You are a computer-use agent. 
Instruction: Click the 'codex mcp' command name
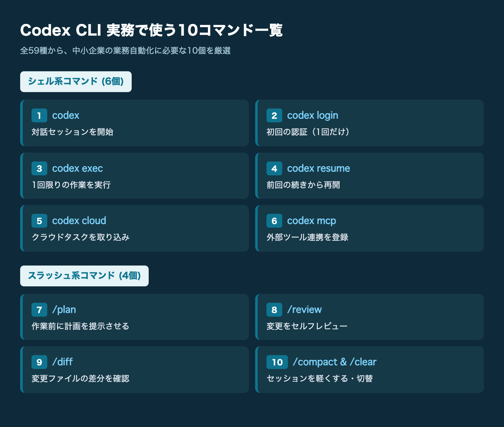312,221
